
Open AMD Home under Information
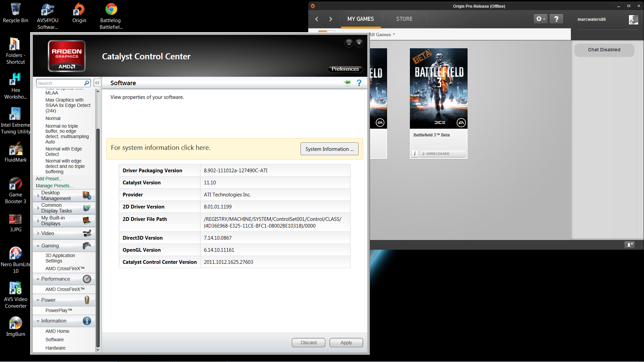[x=57, y=331]
